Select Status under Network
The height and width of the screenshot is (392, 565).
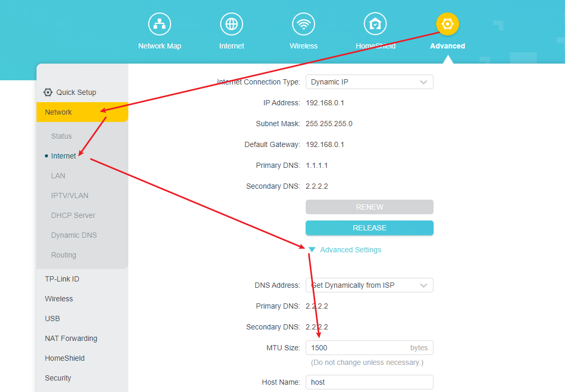[61, 136]
